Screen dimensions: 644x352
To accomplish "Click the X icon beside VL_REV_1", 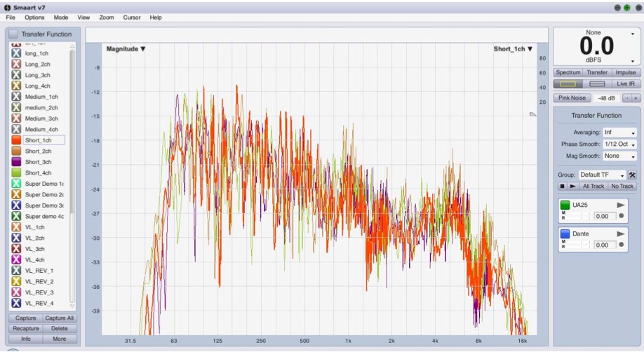I will point(16,271).
